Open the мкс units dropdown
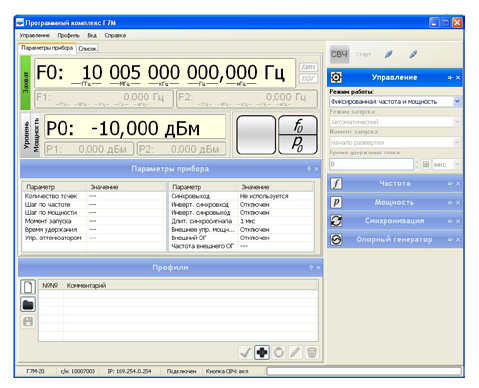Image resolution: width=479 pixels, height=388 pixels. click(x=447, y=164)
